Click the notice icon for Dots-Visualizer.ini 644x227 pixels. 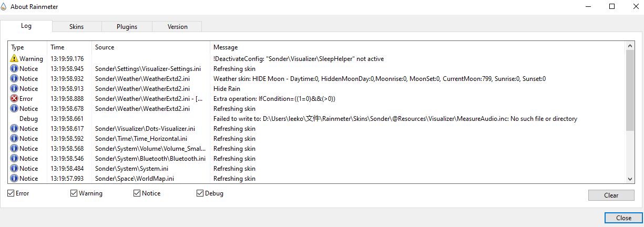pyautogui.click(x=14, y=128)
